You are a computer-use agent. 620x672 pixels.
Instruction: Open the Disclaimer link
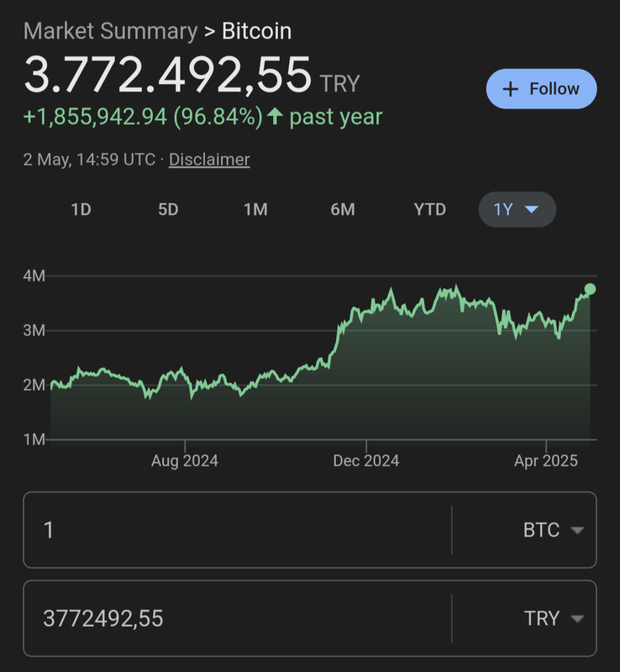click(x=209, y=159)
